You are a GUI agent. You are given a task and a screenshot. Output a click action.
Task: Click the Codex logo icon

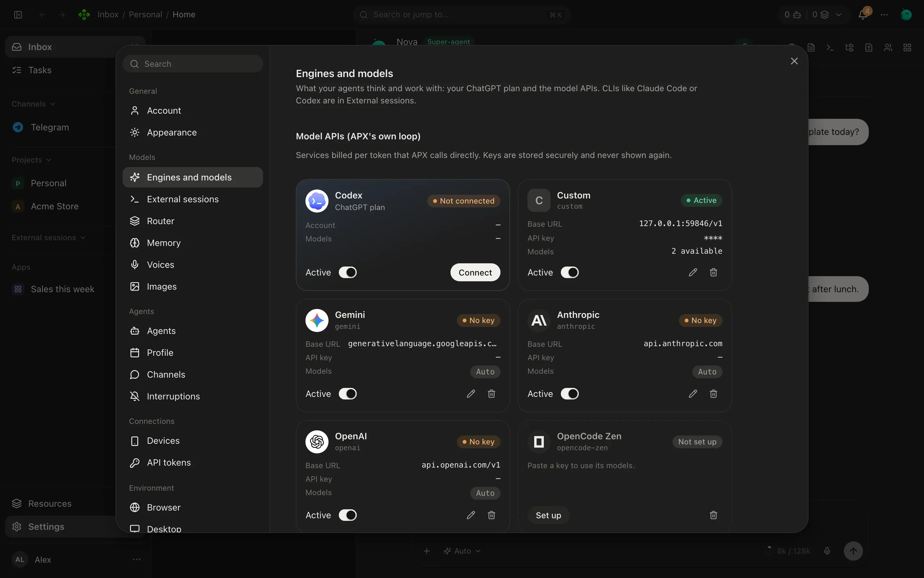pos(317,201)
